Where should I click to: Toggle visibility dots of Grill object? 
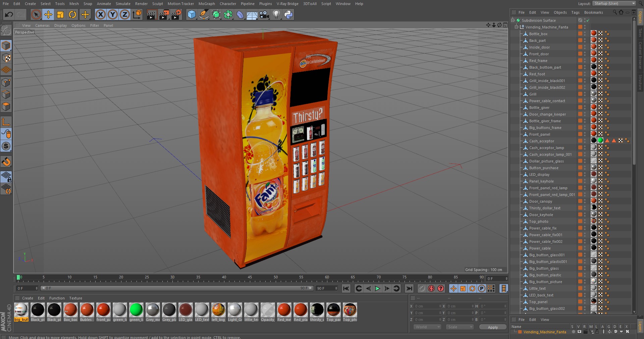[585, 94]
